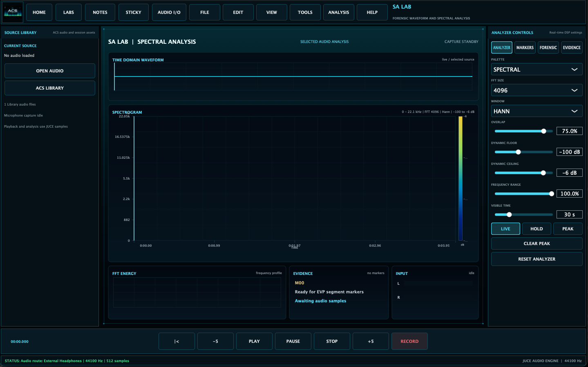Open the AUDIO I/O menu
Viewport: 588px width, 367px height.
click(x=169, y=12)
